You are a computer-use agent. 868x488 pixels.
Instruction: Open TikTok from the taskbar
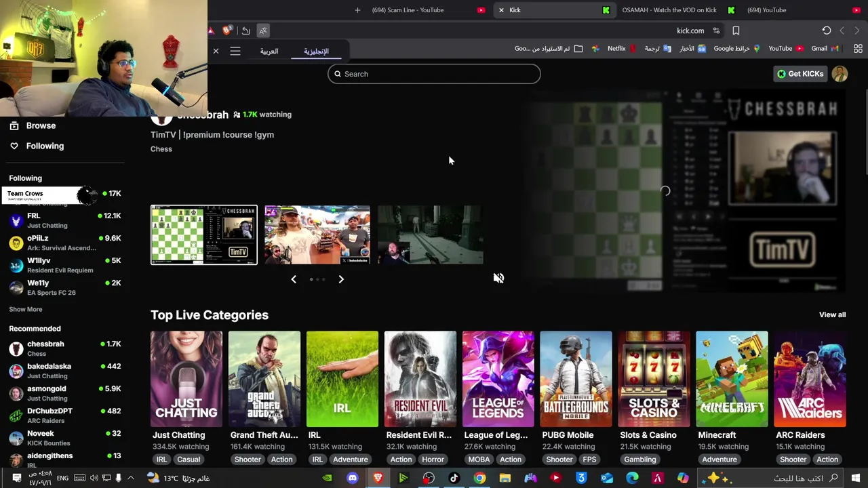point(454,478)
